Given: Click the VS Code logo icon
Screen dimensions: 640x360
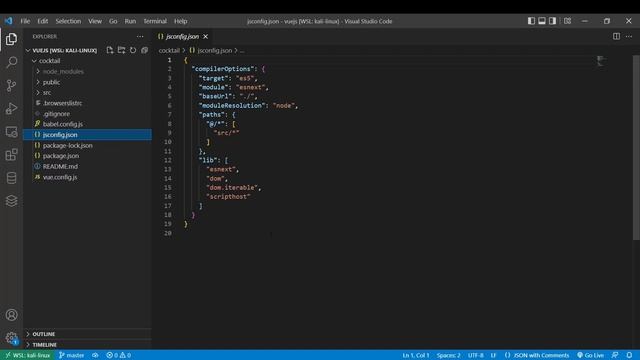Looking at the screenshot, I should tap(9, 21).
